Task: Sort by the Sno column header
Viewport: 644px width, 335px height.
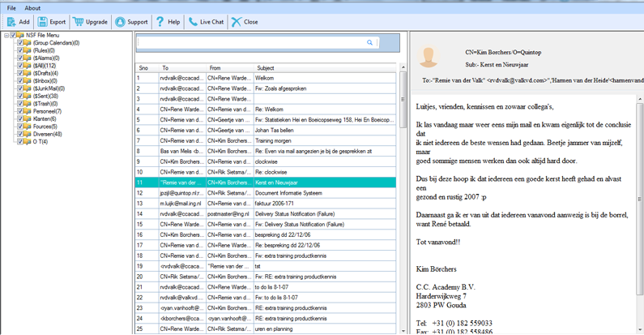Action: [147, 68]
